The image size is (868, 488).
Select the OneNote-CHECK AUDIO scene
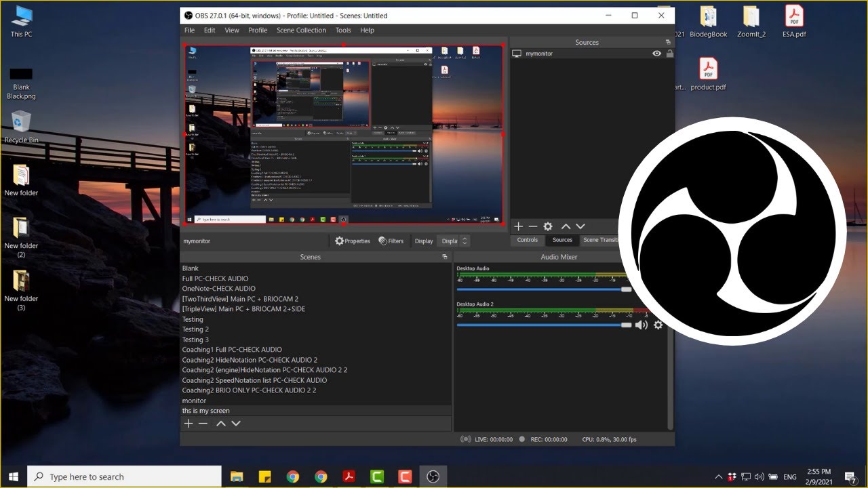(x=315, y=289)
